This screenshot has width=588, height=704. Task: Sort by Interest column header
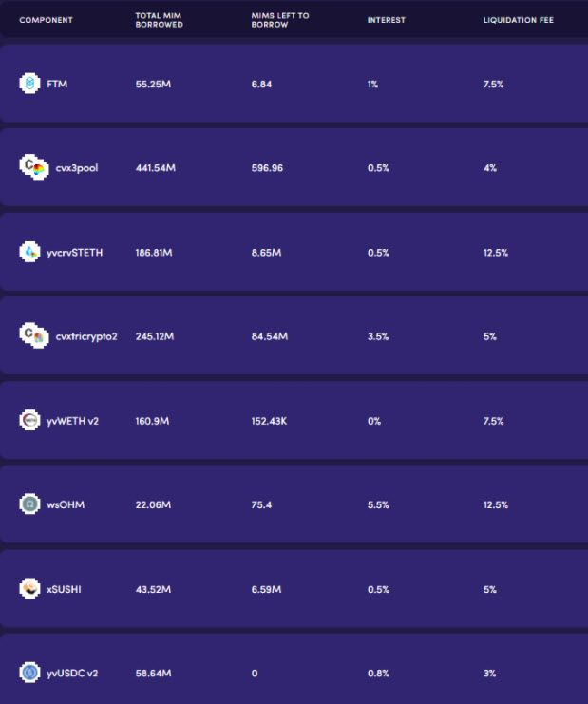[386, 20]
